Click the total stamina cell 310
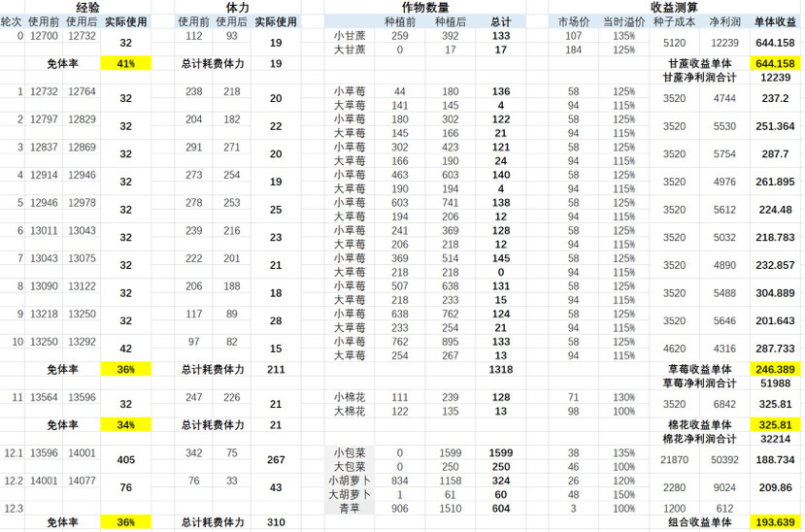The image size is (805, 532). pyautogui.click(x=276, y=522)
